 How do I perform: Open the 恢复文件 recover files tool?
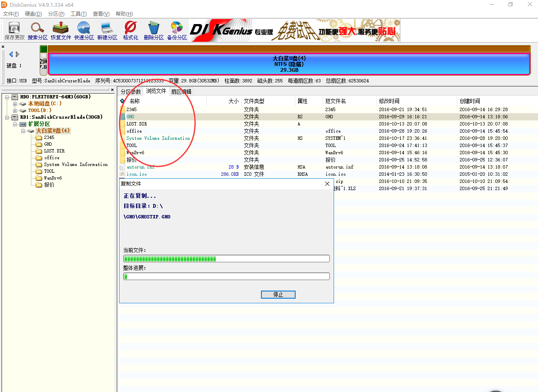coord(61,30)
